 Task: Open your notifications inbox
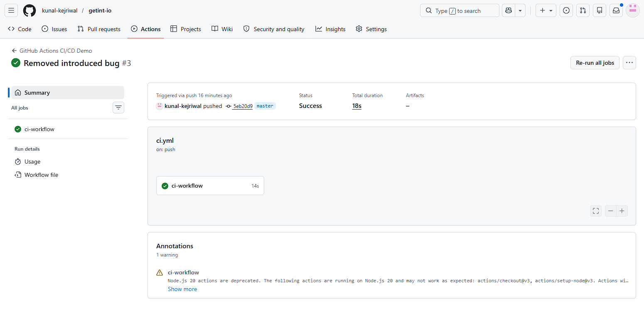tap(616, 10)
